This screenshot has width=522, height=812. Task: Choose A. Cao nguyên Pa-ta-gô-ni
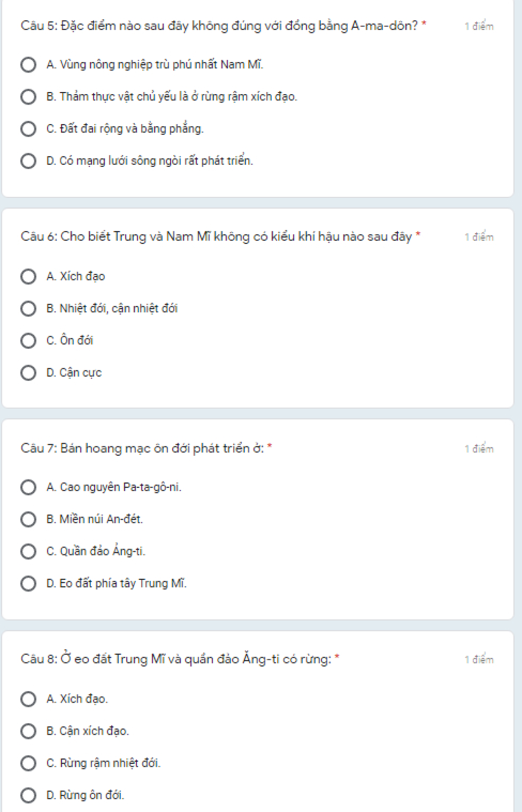28,487
